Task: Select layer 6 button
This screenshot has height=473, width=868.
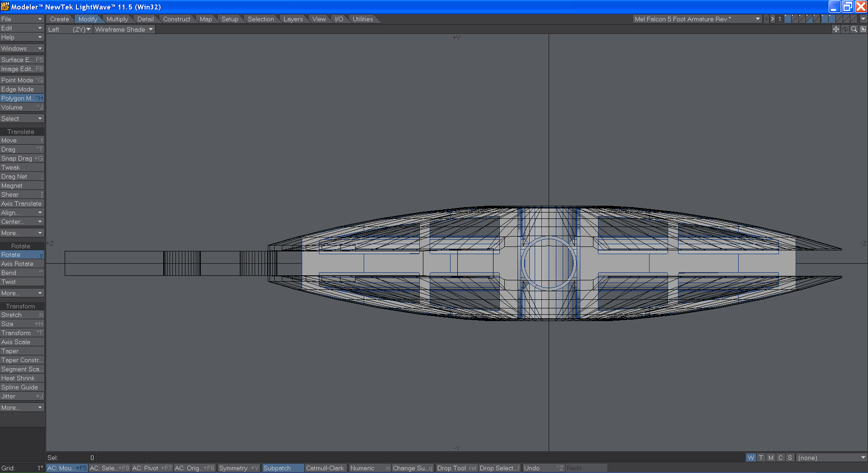Action: coord(825,19)
